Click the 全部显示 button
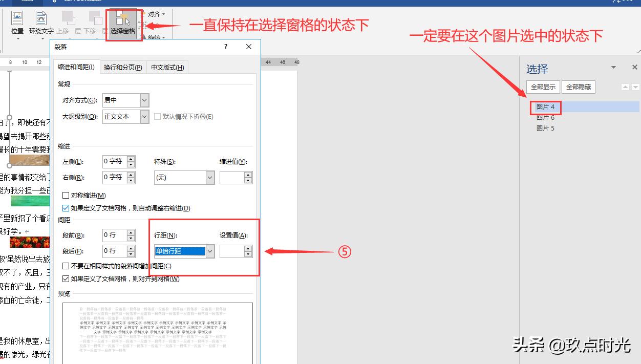 pos(543,87)
